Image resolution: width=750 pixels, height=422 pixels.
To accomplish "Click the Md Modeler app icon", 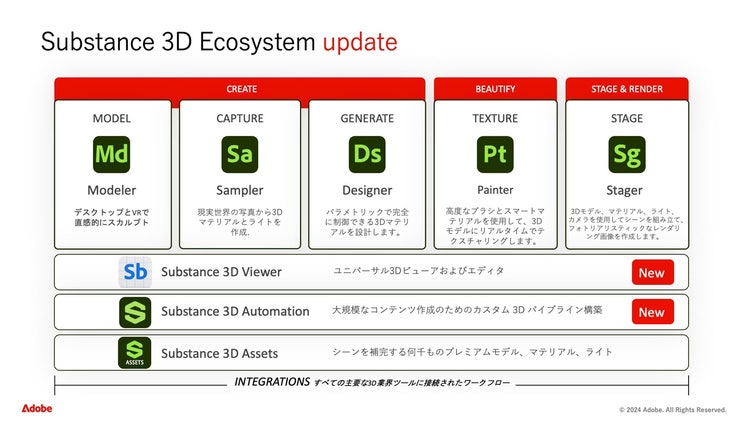I will [x=111, y=155].
